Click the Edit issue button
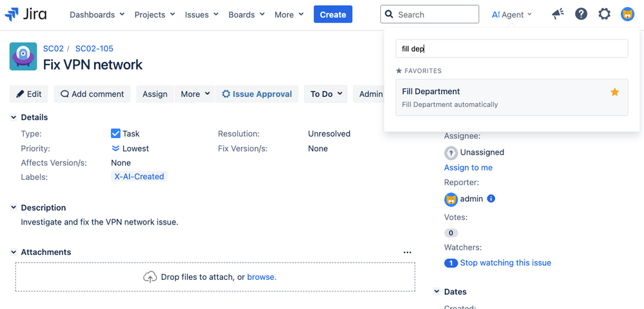This screenshot has width=644, height=309. 29,94
